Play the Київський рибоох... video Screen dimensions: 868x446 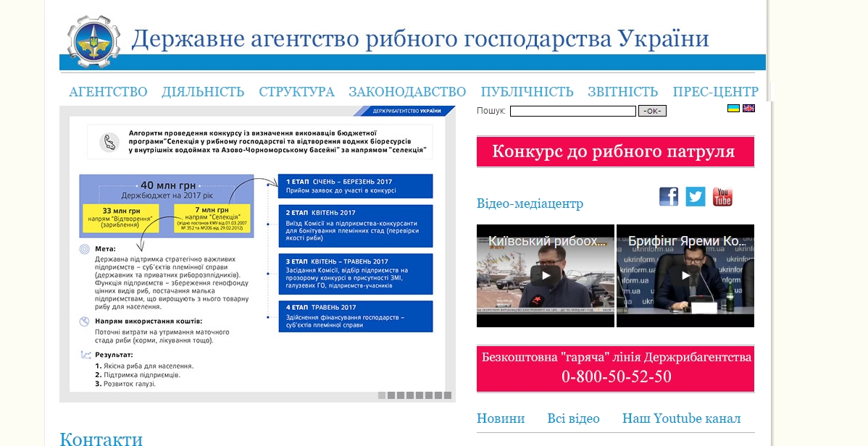click(545, 276)
